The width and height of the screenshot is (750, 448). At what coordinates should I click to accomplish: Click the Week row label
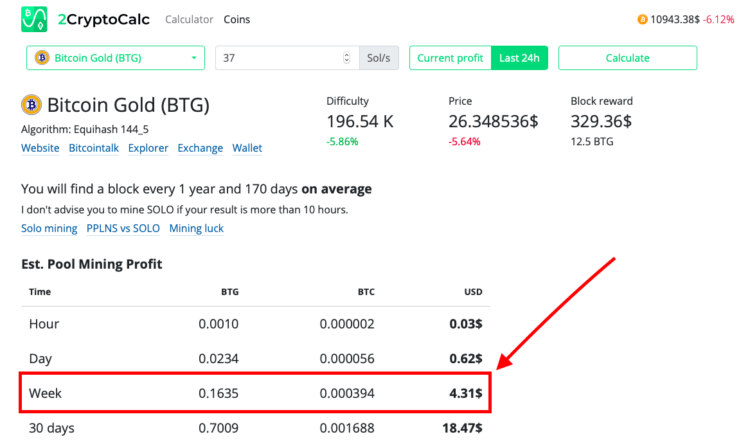[45, 393]
